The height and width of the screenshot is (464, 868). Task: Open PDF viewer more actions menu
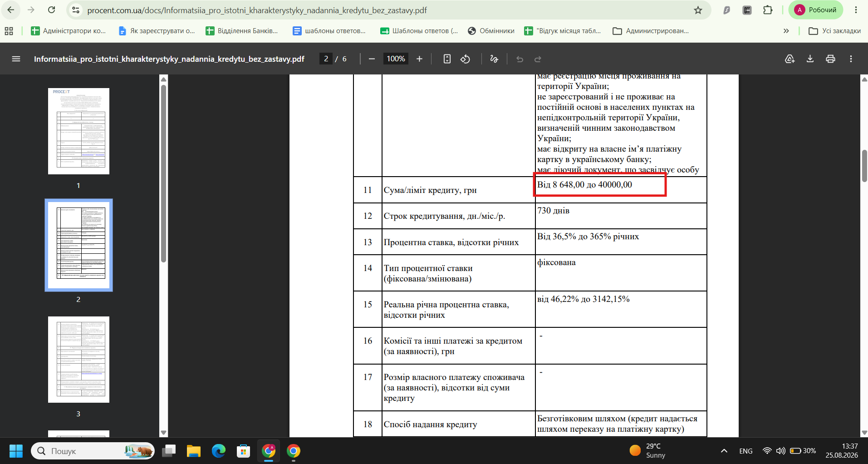click(851, 59)
